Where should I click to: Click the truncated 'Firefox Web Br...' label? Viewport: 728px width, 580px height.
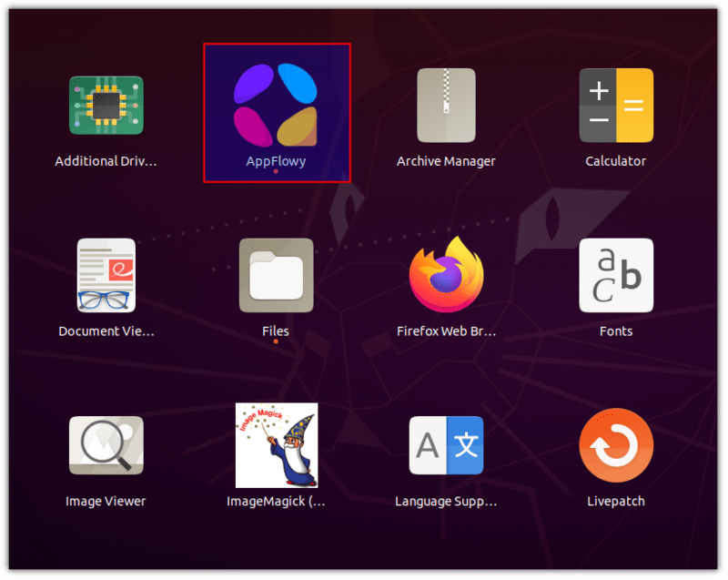coord(446,331)
